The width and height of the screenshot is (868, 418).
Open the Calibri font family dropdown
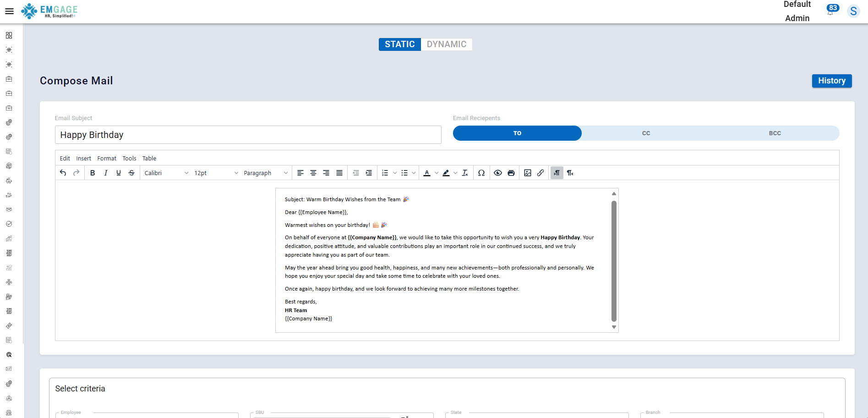pos(166,173)
